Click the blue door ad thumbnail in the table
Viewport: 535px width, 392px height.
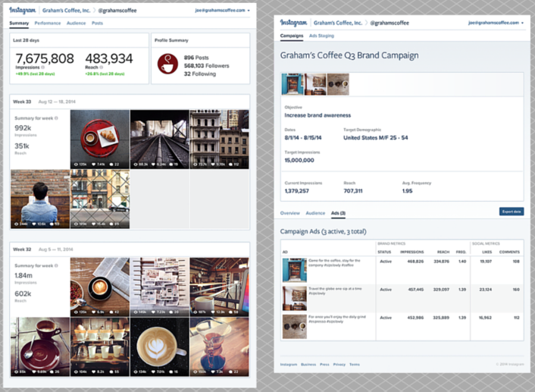point(295,270)
